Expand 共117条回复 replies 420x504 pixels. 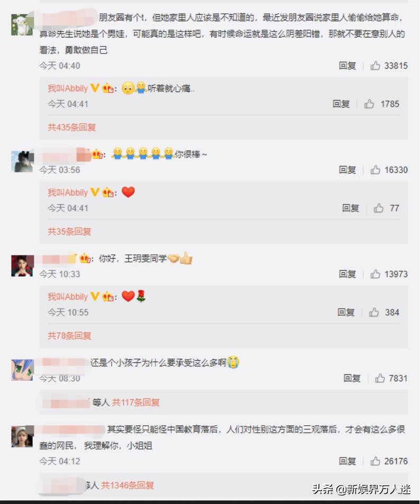click(136, 402)
